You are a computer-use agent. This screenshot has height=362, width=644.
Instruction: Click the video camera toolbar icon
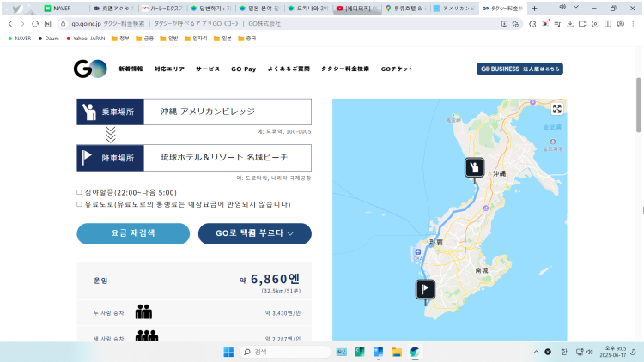[x=582, y=24]
